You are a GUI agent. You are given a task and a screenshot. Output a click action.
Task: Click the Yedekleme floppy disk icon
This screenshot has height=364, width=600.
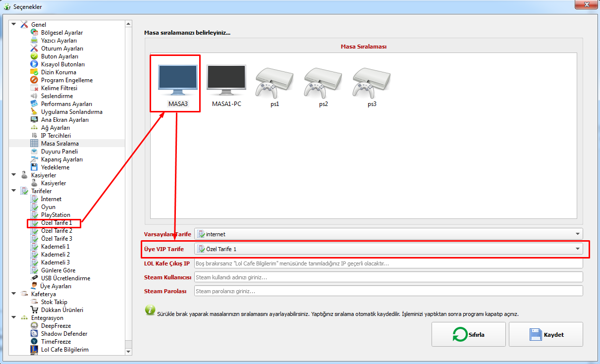click(34, 167)
